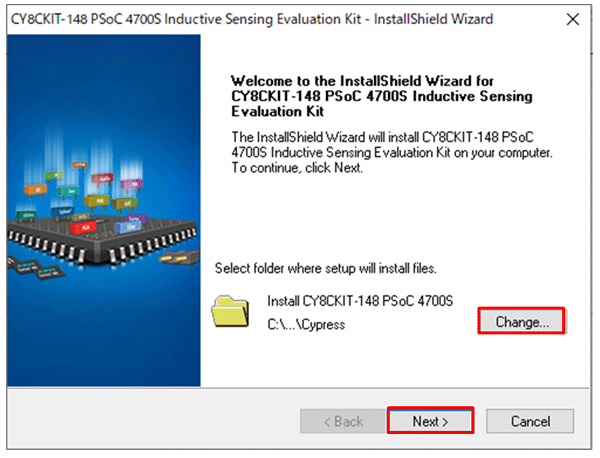Screen dimensions: 600x458
Task: Click the orange floating component block
Action: coord(35,190)
